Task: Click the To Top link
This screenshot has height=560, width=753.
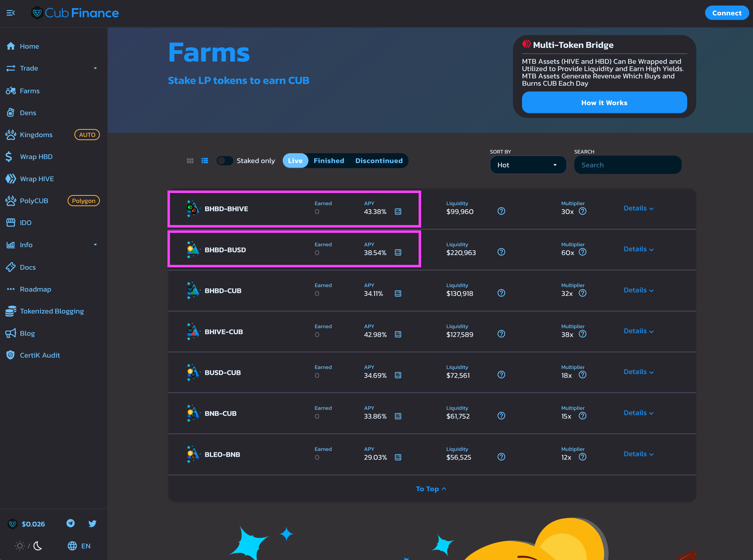Action: [x=431, y=489]
